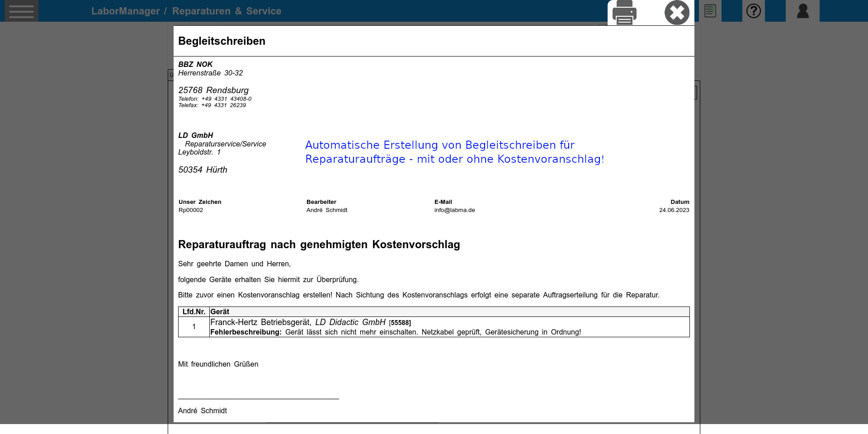Click row number 1 cell
The image size is (868, 434).
pyautogui.click(x=194, y=327)
